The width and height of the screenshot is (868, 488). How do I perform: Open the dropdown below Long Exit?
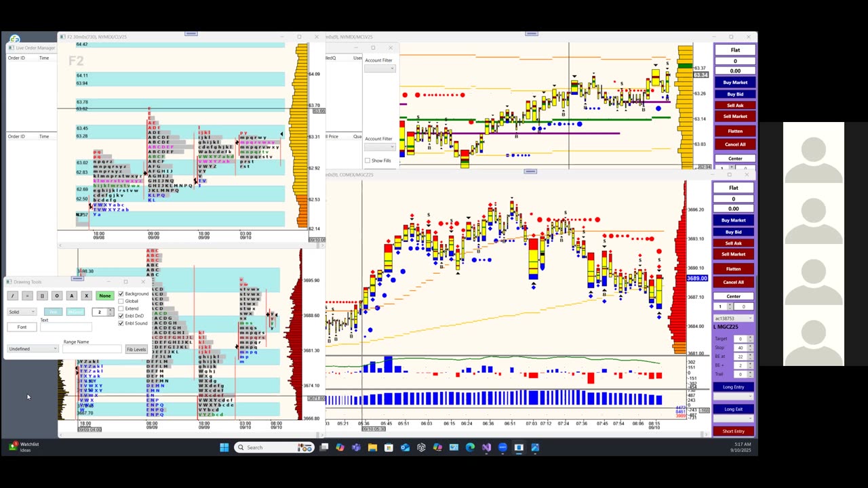tap(733, 418)
